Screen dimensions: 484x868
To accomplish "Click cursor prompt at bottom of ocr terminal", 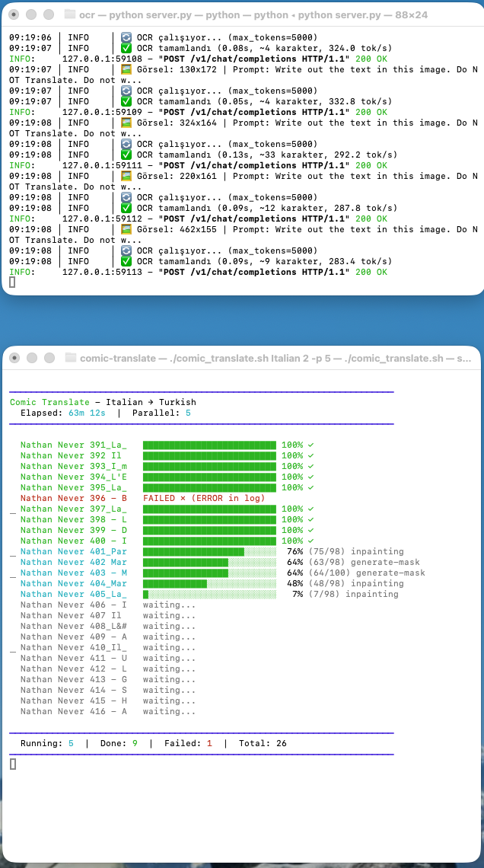I will (x=12, y=282).
